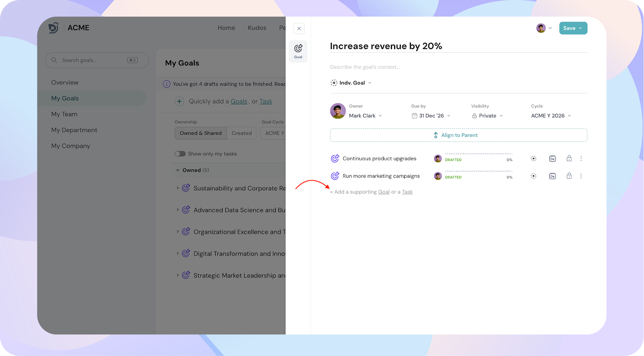Click goal icon of Continuous product upgrades
644x356 pixels.
click(x=335, y=158)
